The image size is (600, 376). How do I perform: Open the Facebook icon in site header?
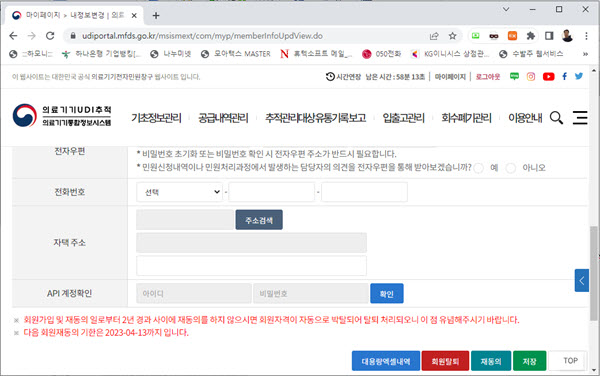tap(564, 77)
